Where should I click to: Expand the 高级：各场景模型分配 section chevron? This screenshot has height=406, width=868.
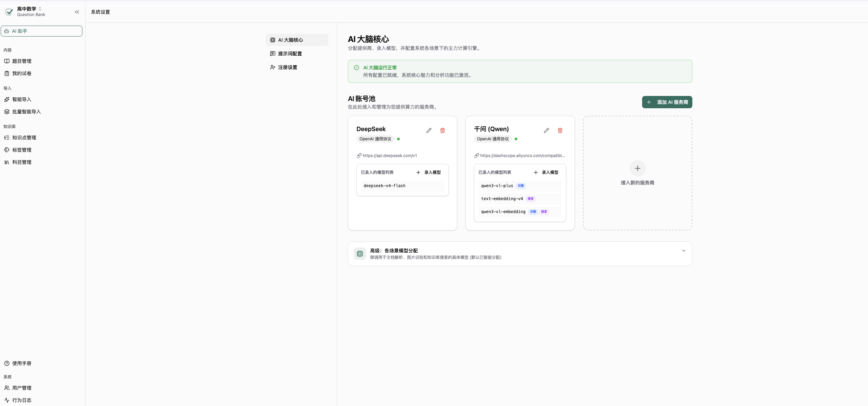click(x=684, y=251)
